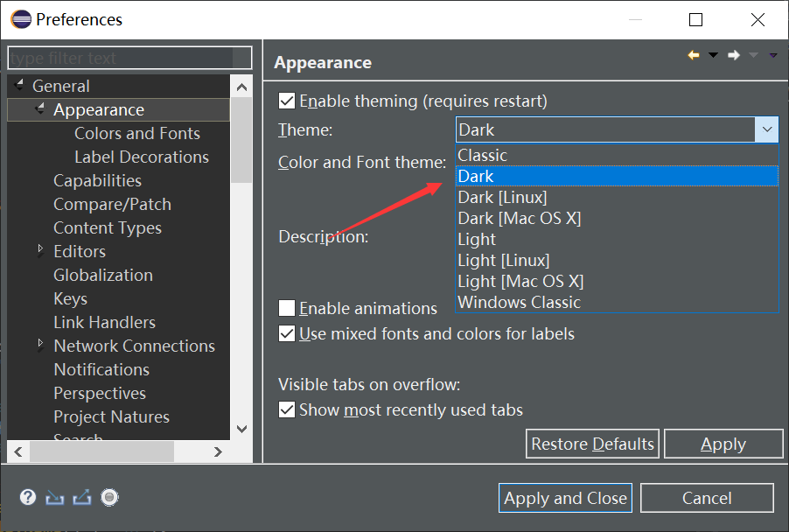Click the tree scroll up arrow
The height and width of the screenshot is (532, 789).
click(241, 87)
